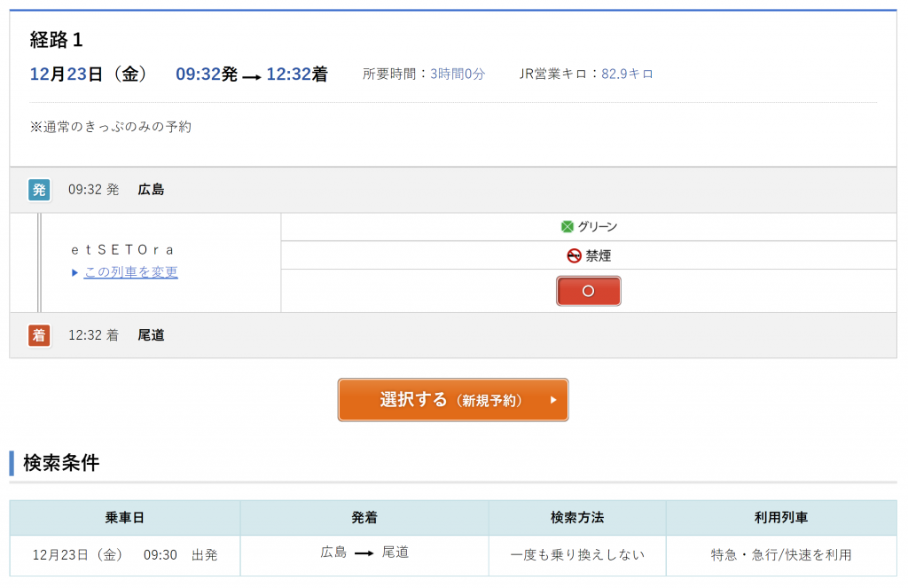Click the JR営業キロ 82.9キロ value
The height and width of the screenshot is (588, 908).
click(x=627, y=74)
